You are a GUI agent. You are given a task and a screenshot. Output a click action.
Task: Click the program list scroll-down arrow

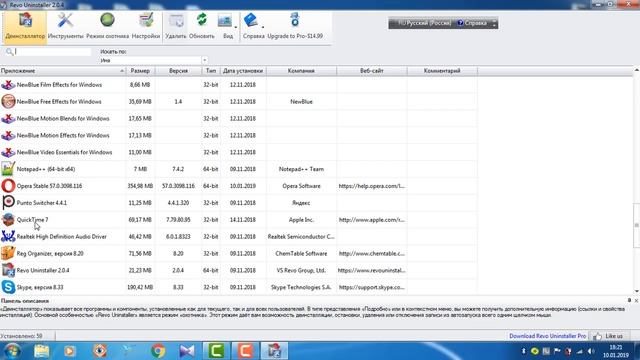click(636, 291)
